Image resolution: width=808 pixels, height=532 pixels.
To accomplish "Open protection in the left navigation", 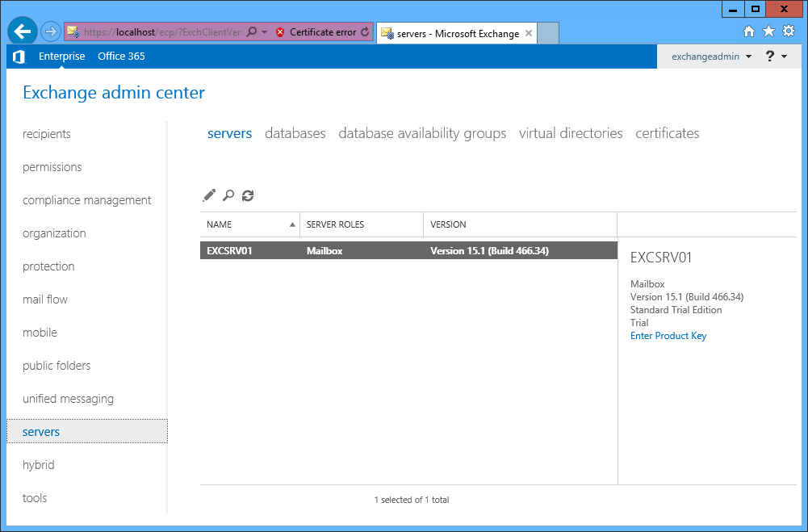I will pos(48,266).
